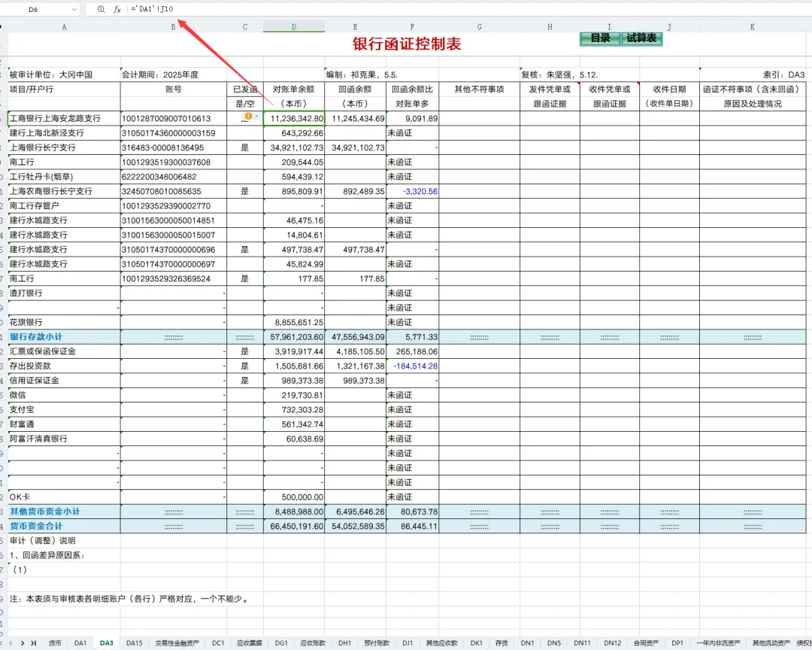Click total amount 66,450,191.60
812x650 pixels.
(294, 526)
